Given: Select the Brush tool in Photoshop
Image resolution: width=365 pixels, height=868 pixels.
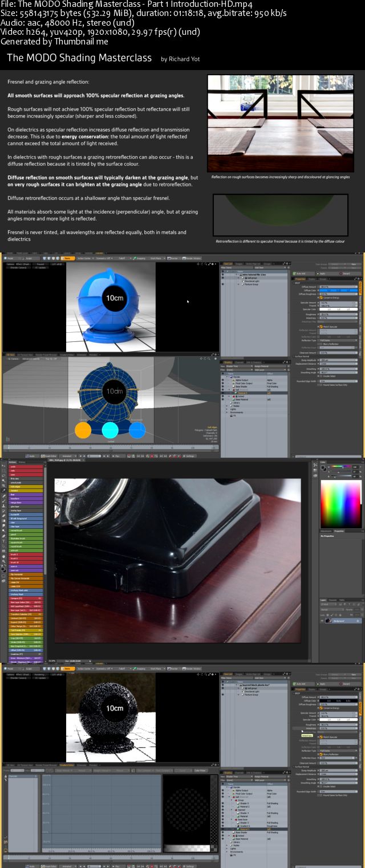Looking at the screenshot, I should pos(3,501).
